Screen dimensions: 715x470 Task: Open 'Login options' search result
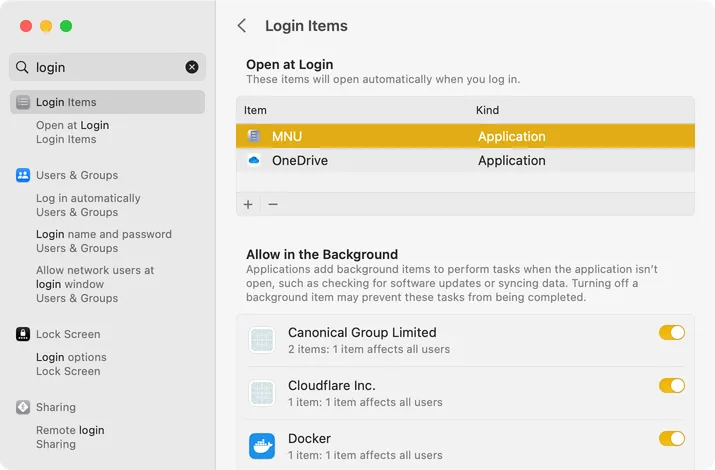coord(71,364)
